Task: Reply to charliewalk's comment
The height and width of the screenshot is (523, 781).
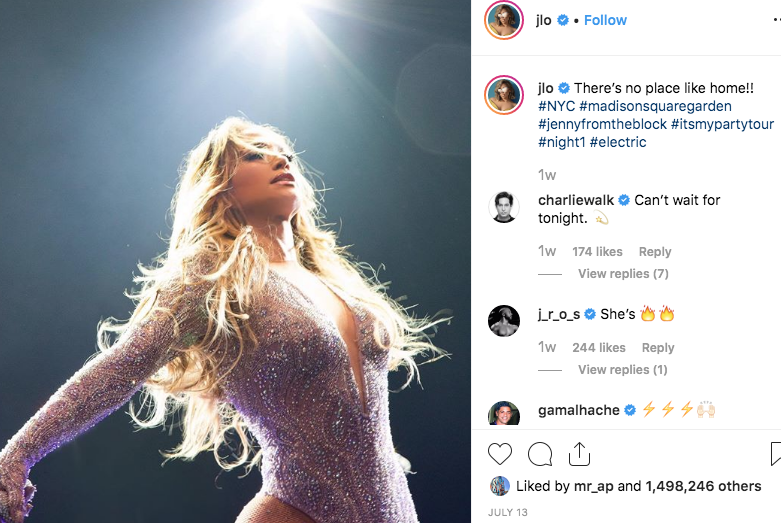Action: (655, 252)
